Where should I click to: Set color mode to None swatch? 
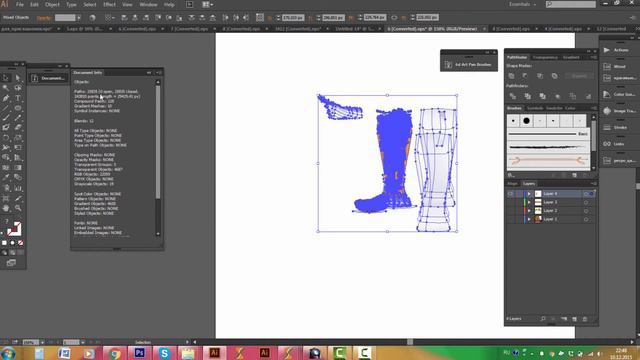(20, 243)
